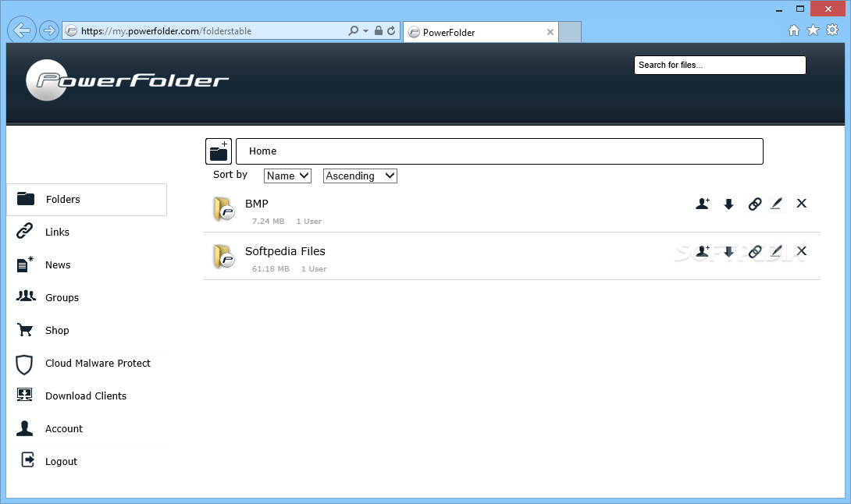Click the Download Clients monitor icon
851x504 pixels.
tap(24, 395)
